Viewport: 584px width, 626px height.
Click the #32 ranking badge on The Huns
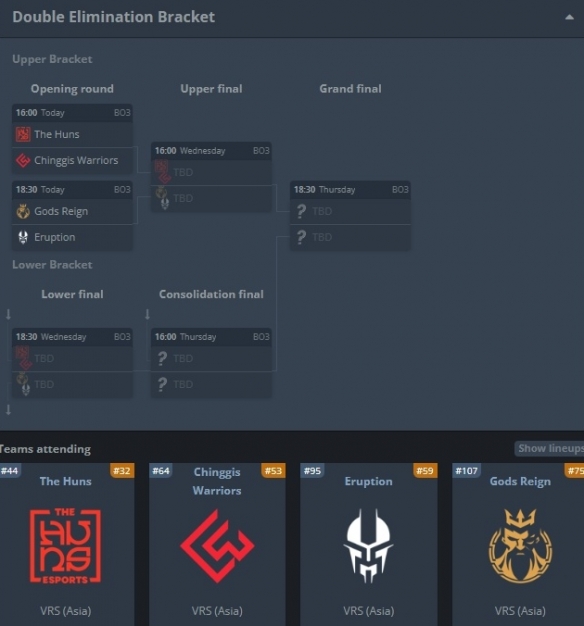point(122,471)
